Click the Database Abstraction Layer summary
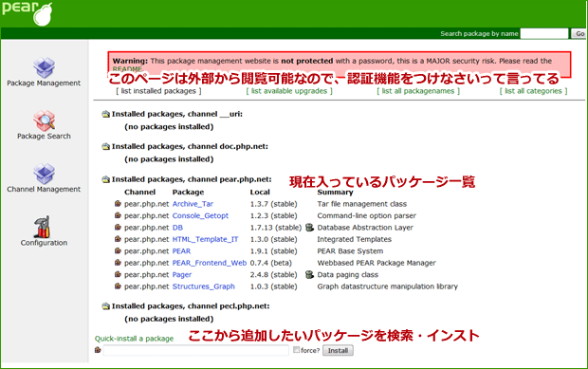588x369 pixels. 365,228
